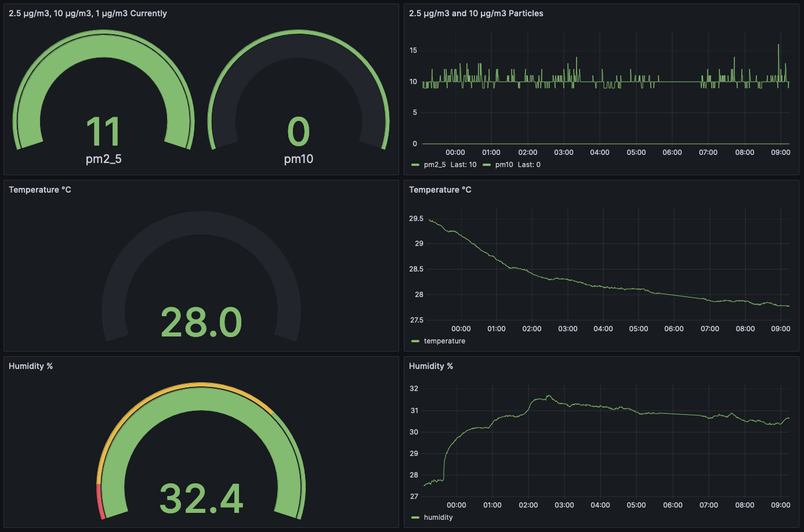Click the temperature gauge reading 28.0
Viewport: 804px width, 532px height.
click(201, 323)
